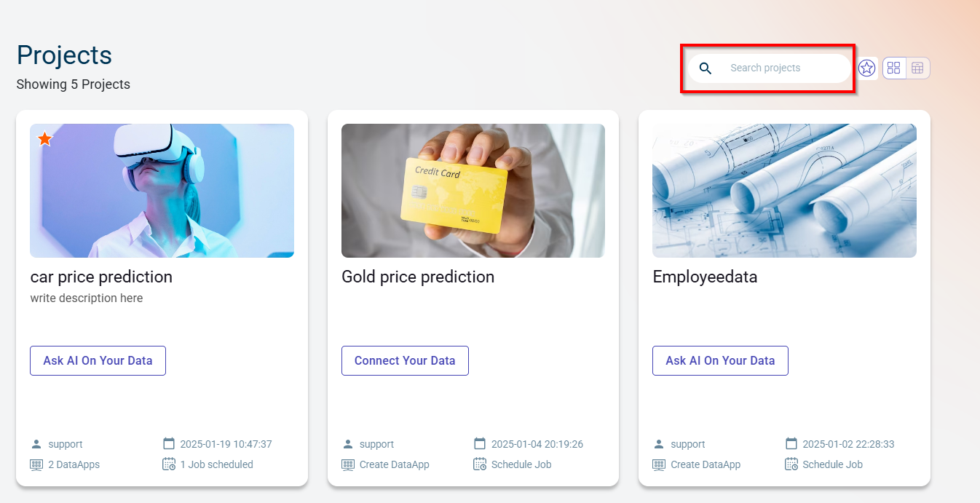Switch to table list view
Image resolution: width=980 pixels, height=503 pixels.
click(x=917, y=68)
